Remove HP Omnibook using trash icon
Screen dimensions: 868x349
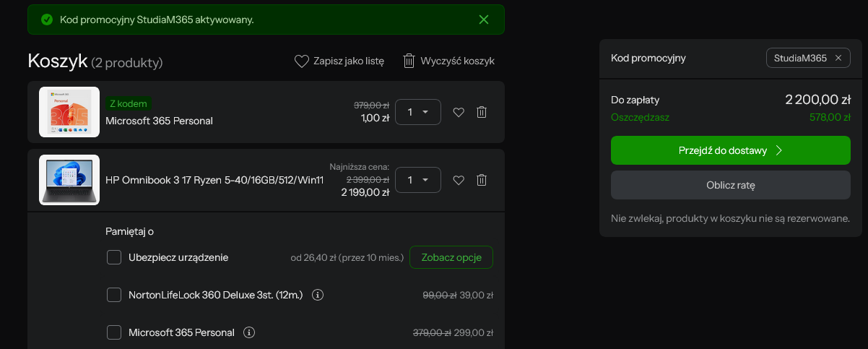(482, 180)
